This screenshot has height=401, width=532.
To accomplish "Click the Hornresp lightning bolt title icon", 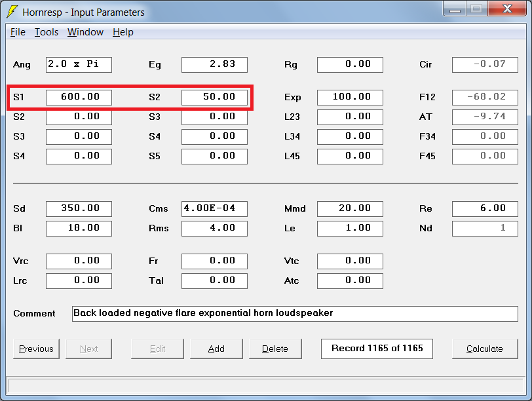I will click(12, 12).
